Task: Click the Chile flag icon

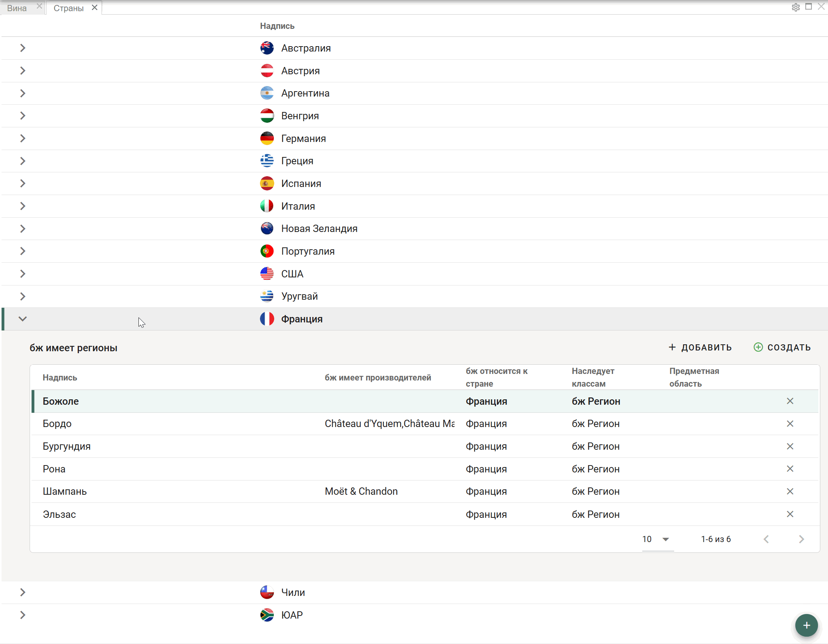Action: pyautogui.click(x=267, y=592)
